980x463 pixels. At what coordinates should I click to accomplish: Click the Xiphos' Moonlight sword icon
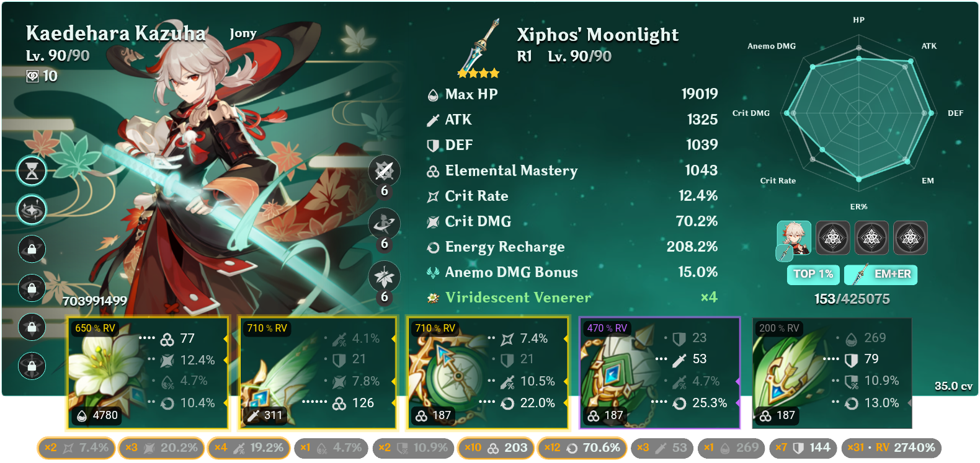click(x=479, y=46)
